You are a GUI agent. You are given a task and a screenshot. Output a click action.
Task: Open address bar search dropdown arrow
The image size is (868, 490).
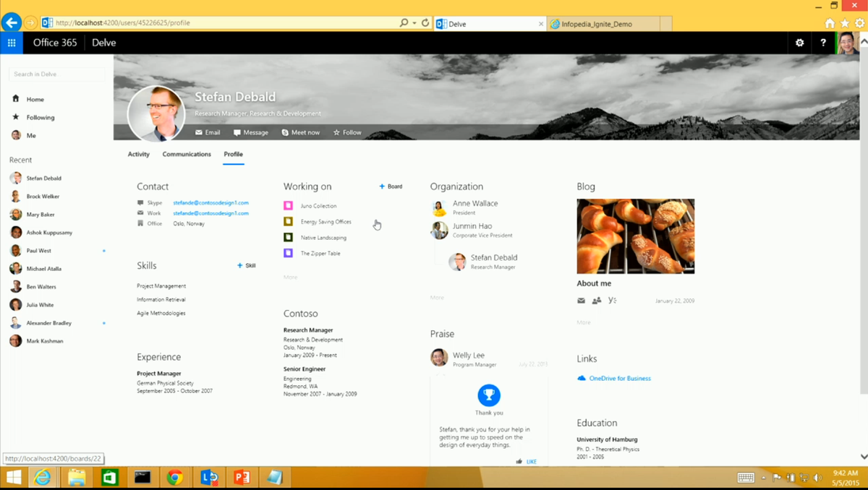click(x=414, y=23)
